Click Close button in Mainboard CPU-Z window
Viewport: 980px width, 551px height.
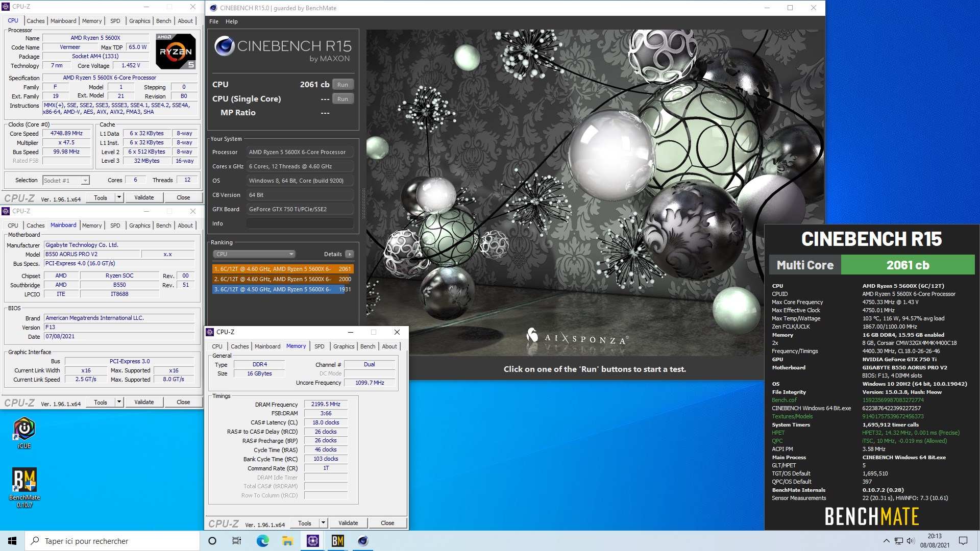(x=183, y=402)
